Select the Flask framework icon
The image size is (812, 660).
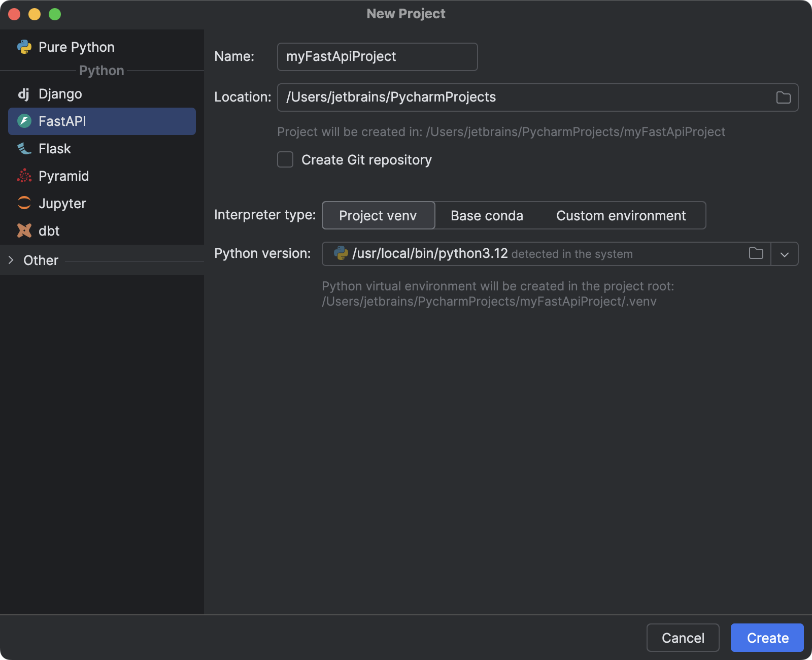point(24,148)
